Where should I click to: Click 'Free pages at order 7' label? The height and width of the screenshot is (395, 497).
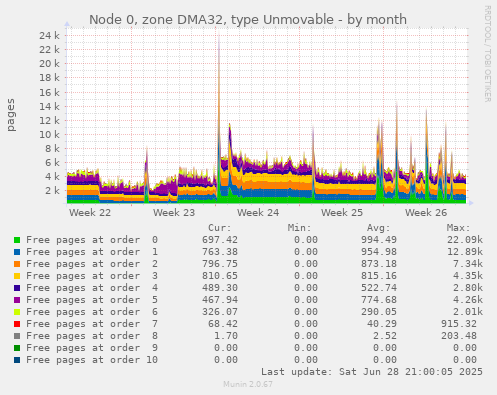pos(92,324)
